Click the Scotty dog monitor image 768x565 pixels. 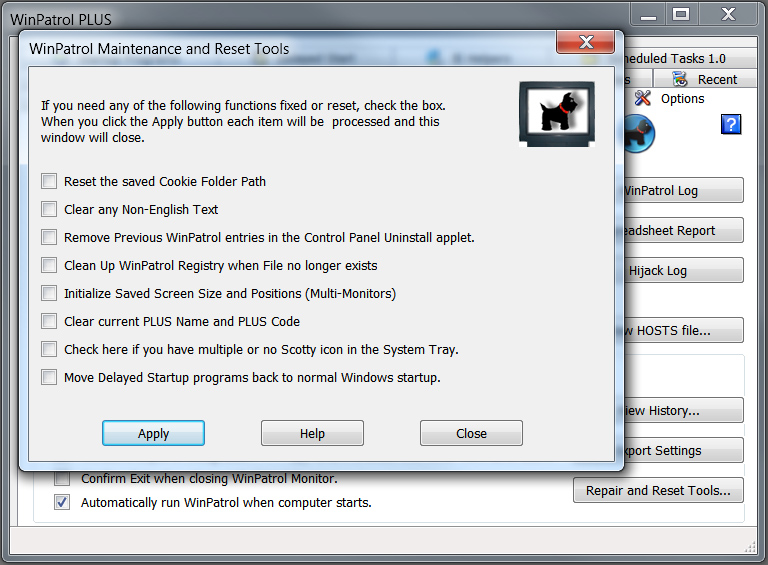click(556, 114)
